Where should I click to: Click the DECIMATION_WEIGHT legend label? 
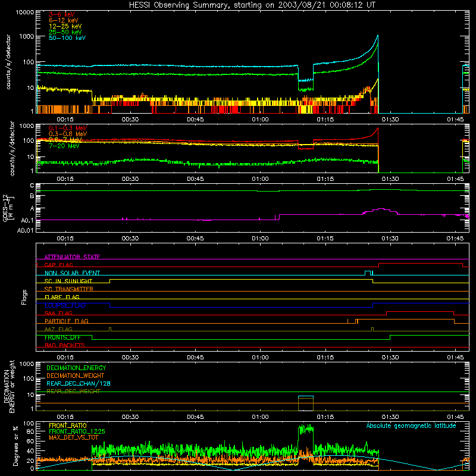coord(76,375)
